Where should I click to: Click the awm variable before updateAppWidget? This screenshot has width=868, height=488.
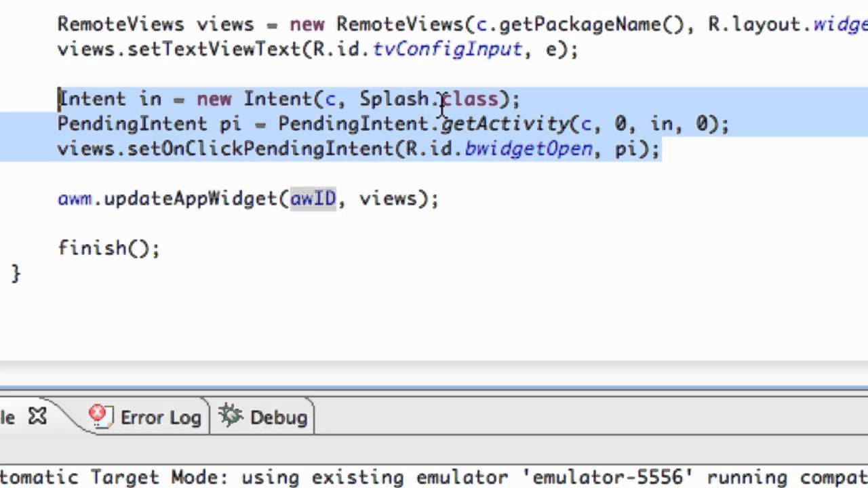pyautogui.click(x=75, y=199)
